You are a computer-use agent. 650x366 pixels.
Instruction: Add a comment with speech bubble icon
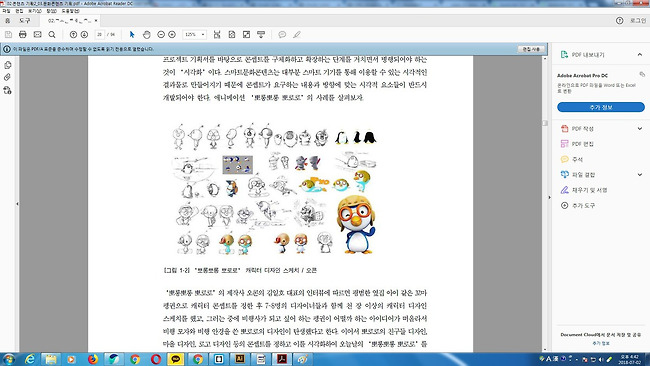click(282, 34)
